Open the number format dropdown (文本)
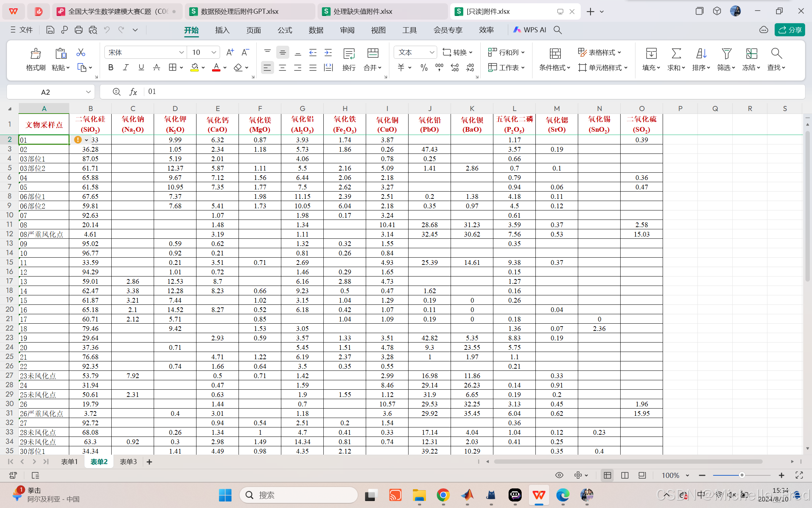This screenshot has width=812, height=508. 432,53
